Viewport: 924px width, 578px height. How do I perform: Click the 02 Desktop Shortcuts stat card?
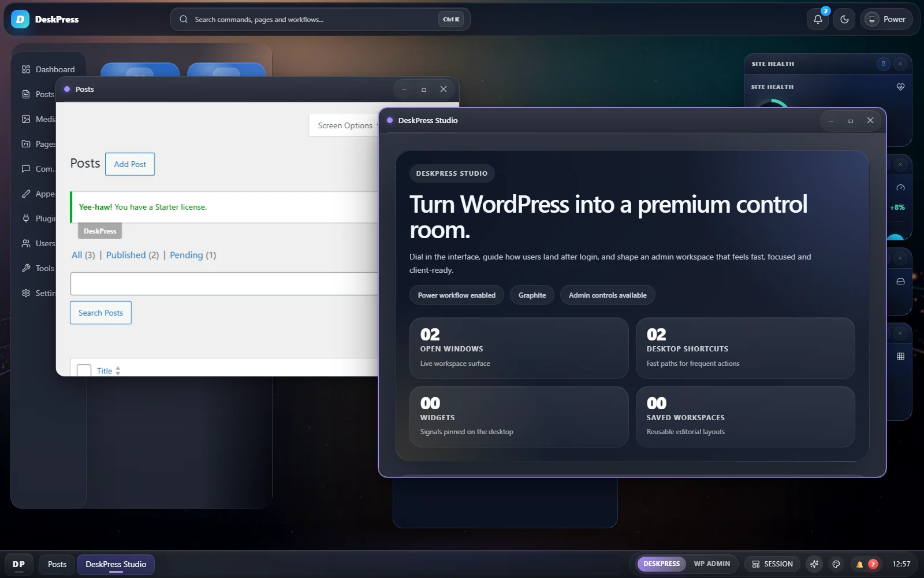[x=746, y=349]
